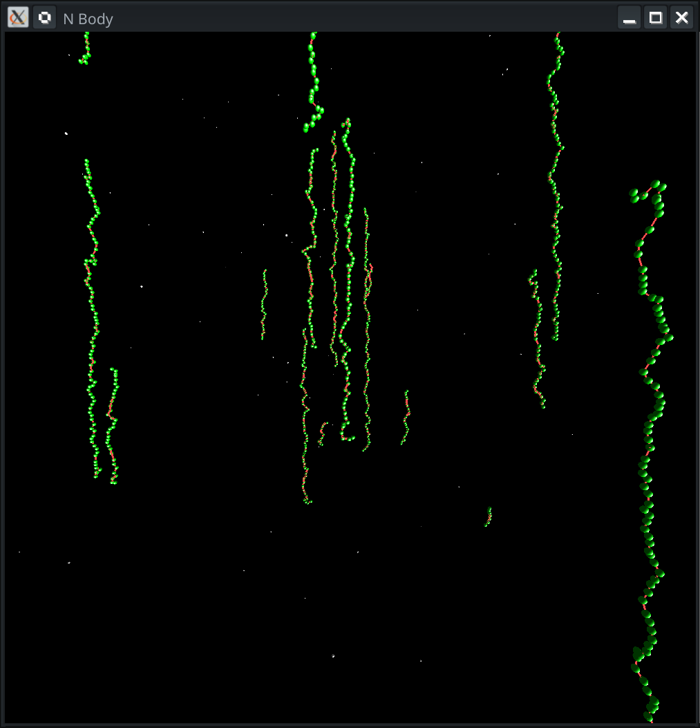Click the topmost particle chain near window top
The width and height of the screenshot is (700, 728).
312,41
